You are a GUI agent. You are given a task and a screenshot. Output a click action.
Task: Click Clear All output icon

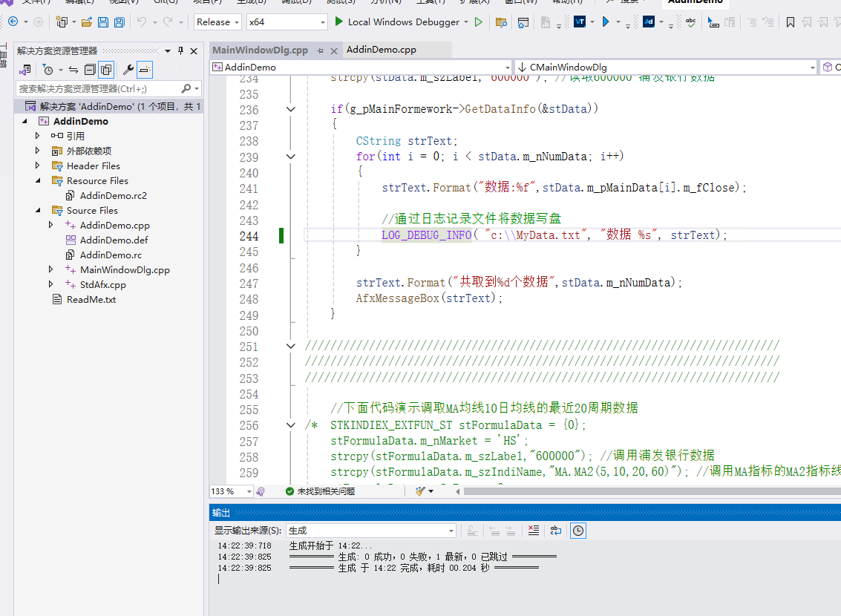click(533, 531)
